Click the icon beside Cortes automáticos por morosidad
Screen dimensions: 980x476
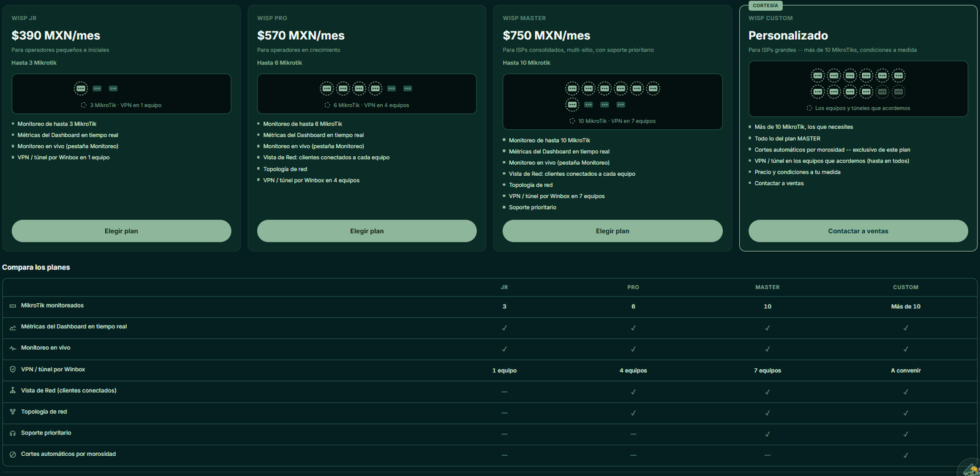click(13, 455)
